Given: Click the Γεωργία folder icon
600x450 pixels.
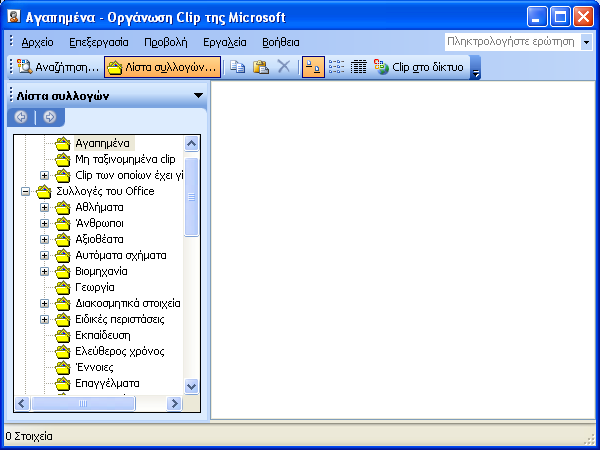Looking at the screenshot, I should pyautogui.click(x=63, y=287).
